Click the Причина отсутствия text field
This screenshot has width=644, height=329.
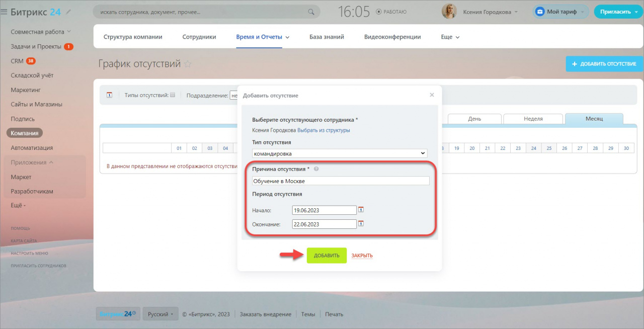coord(341,181)
